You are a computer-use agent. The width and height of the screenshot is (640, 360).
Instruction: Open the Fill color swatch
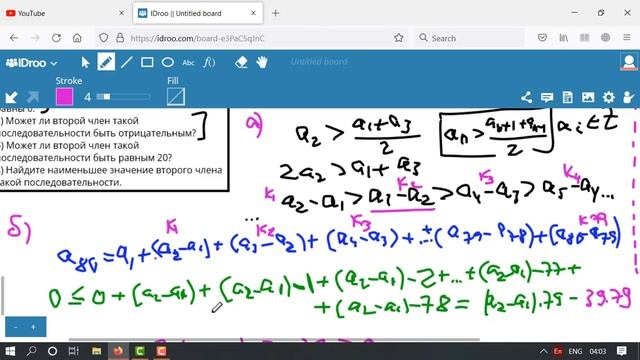[x=176, y=97]
